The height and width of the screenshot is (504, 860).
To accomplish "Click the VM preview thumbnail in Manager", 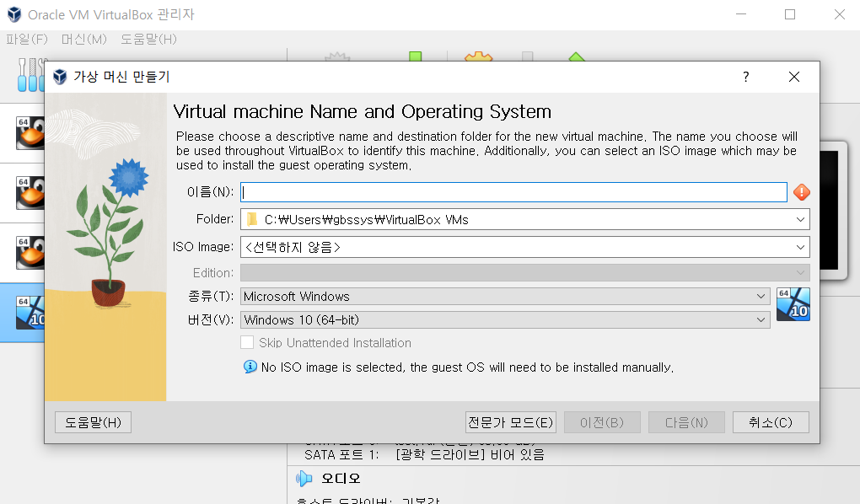I will (x=834, y=211).
